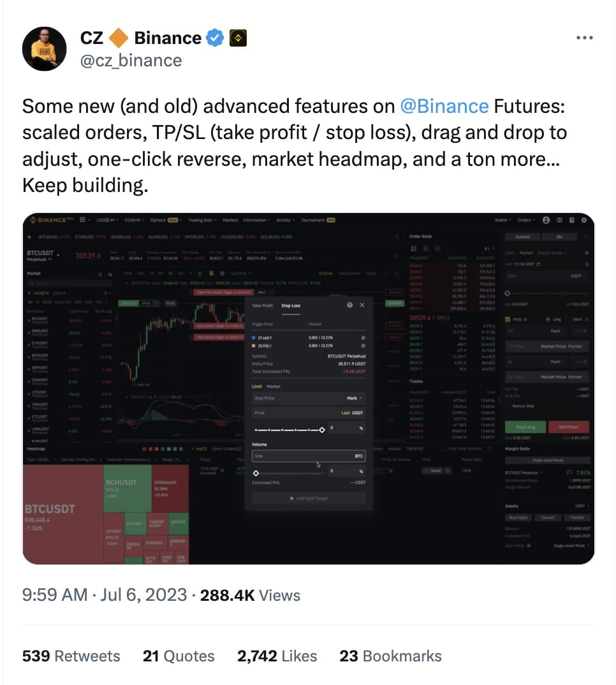Click the transfer icon next to available balance
The height and width of the screenshot is (685, 616).
point(538,264)
